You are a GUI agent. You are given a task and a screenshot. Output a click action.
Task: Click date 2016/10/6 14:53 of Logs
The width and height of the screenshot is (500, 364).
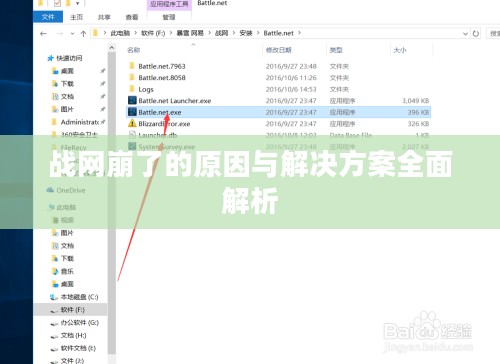(291, 89)
